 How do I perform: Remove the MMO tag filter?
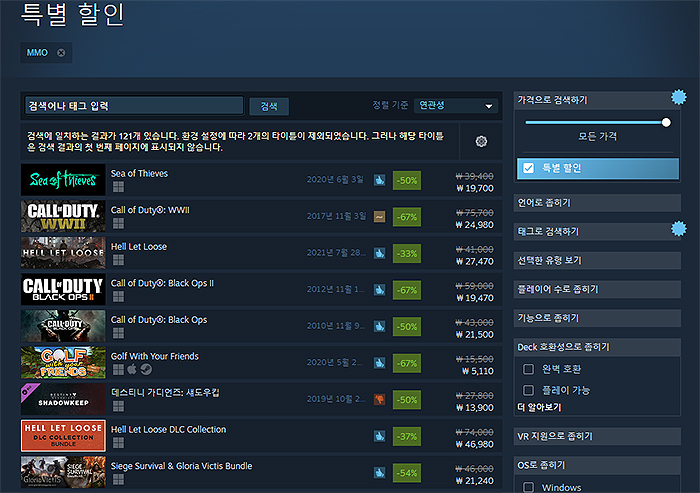pyautogui.click(x=61, y=53)
